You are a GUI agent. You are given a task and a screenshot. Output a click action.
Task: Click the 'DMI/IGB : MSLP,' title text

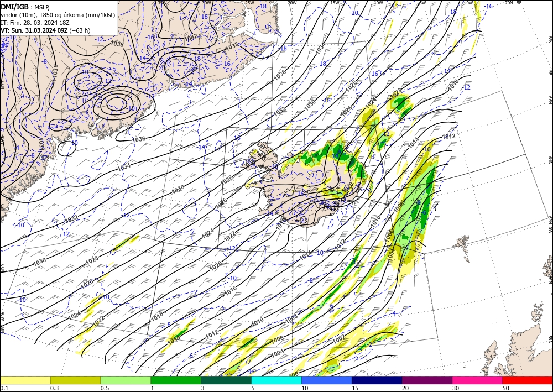tap(25, 7)
